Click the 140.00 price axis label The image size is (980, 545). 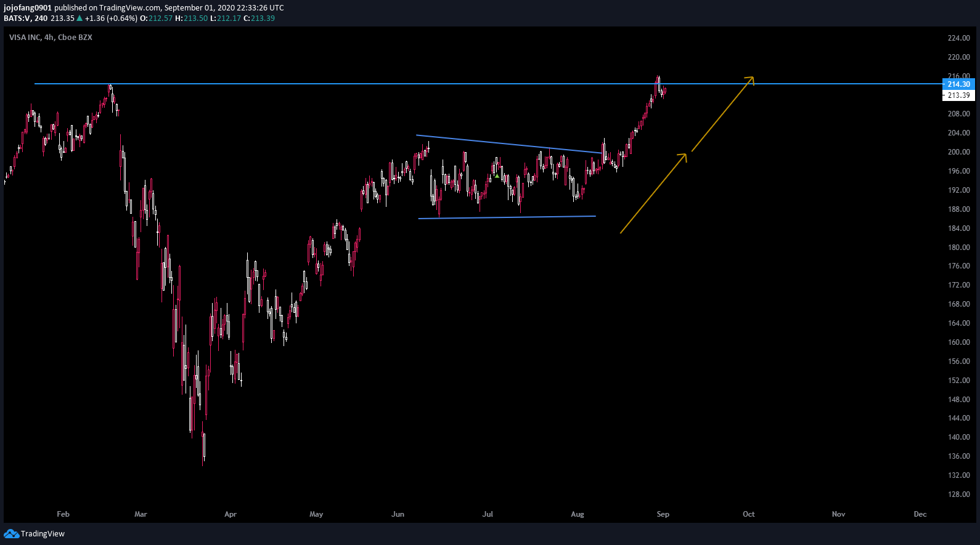[x=958, y=437]
